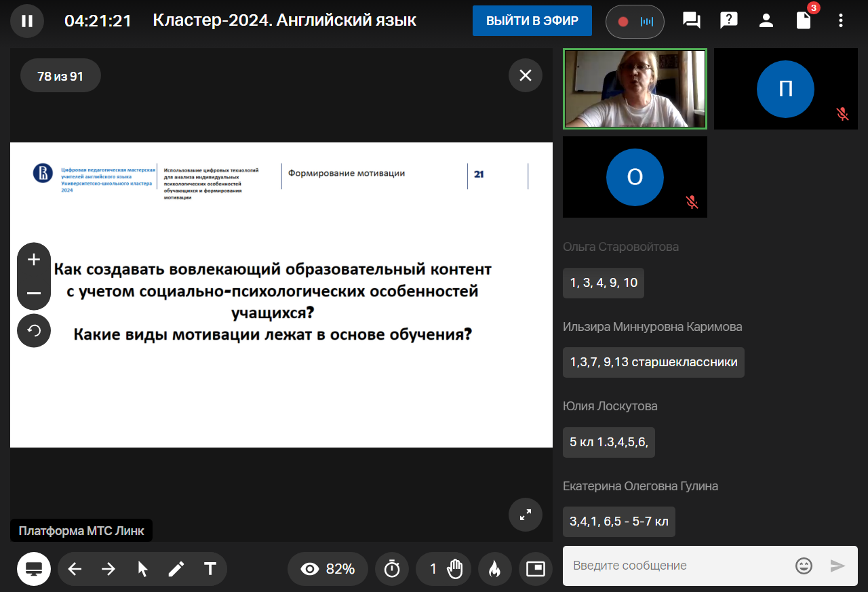The width and height of the screenshot is (868, 592).
Task: Expand the three-dot more options menu
Action: coord(841,21)
